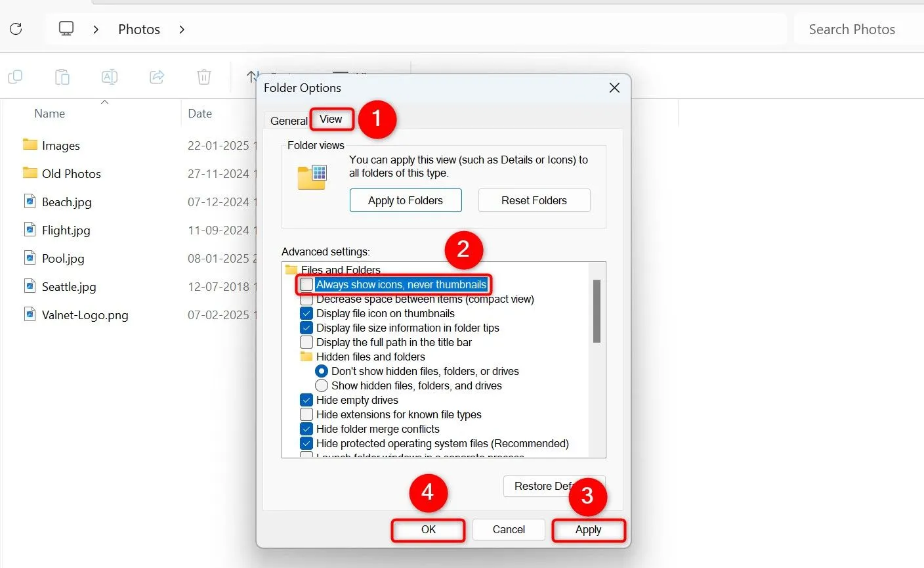Uncheck Hide empty drives option
The image size is (924, 568).
click(x=306, y=400)
